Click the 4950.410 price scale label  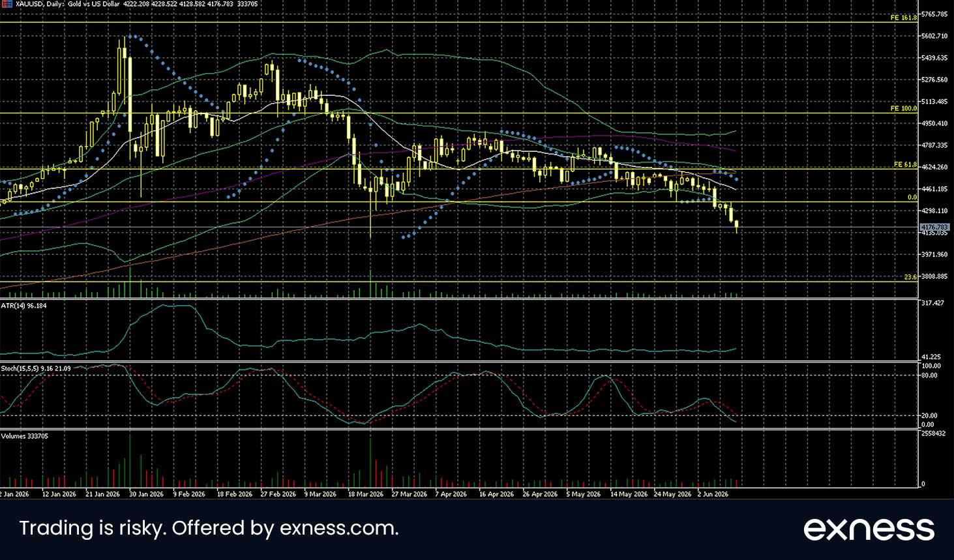click(934, 123)
